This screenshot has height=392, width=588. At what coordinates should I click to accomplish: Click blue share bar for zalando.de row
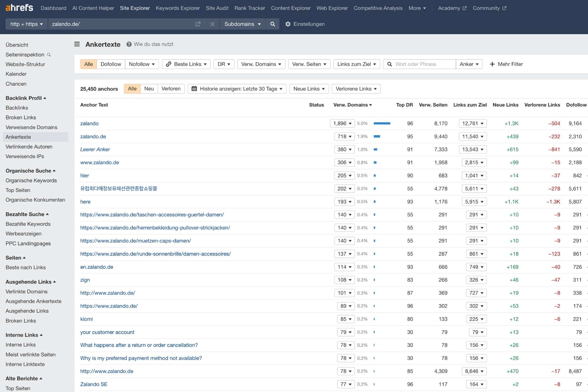pos(377,136)
